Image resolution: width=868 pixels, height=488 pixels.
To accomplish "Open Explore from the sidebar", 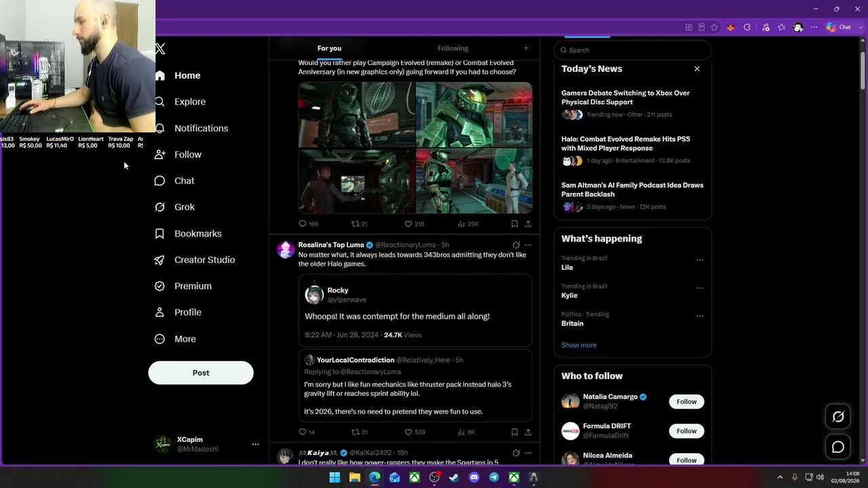I will coord(180,102).
